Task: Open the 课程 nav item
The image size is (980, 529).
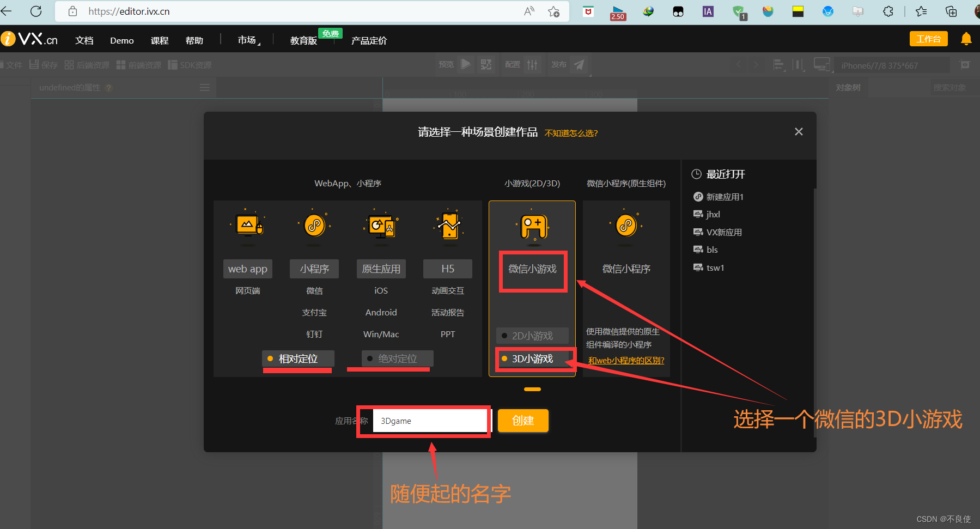Action: coord(160,40)
